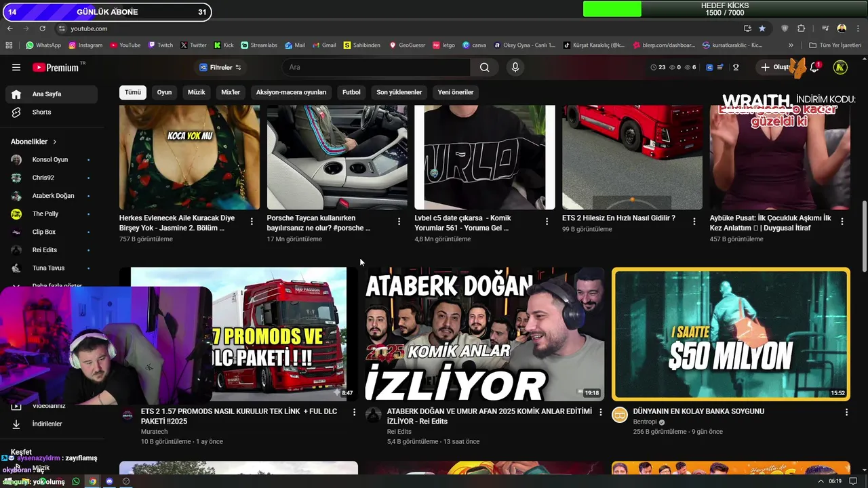Open İndirilenler in the sidebar

point(51,424)
